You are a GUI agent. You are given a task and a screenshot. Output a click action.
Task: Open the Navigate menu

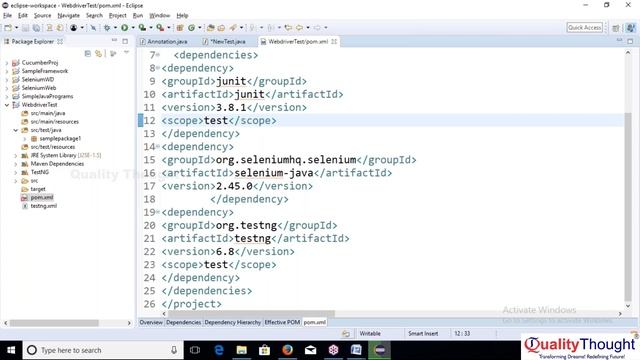[x=69, y=16]
